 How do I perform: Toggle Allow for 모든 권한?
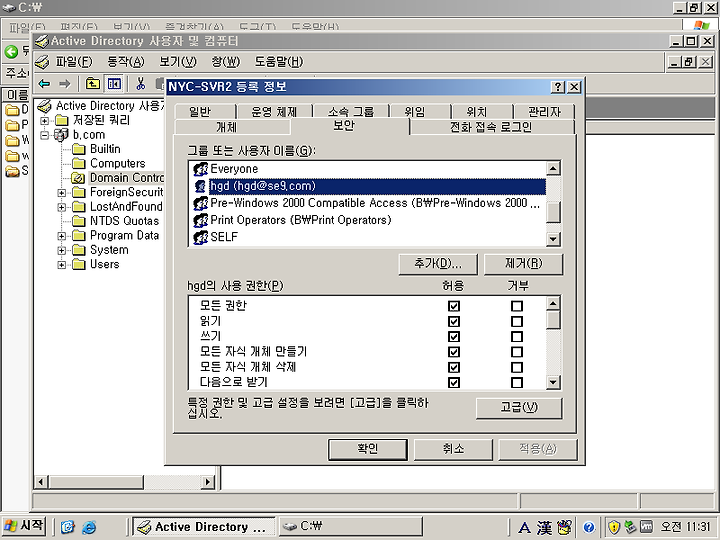click(454, 306)
